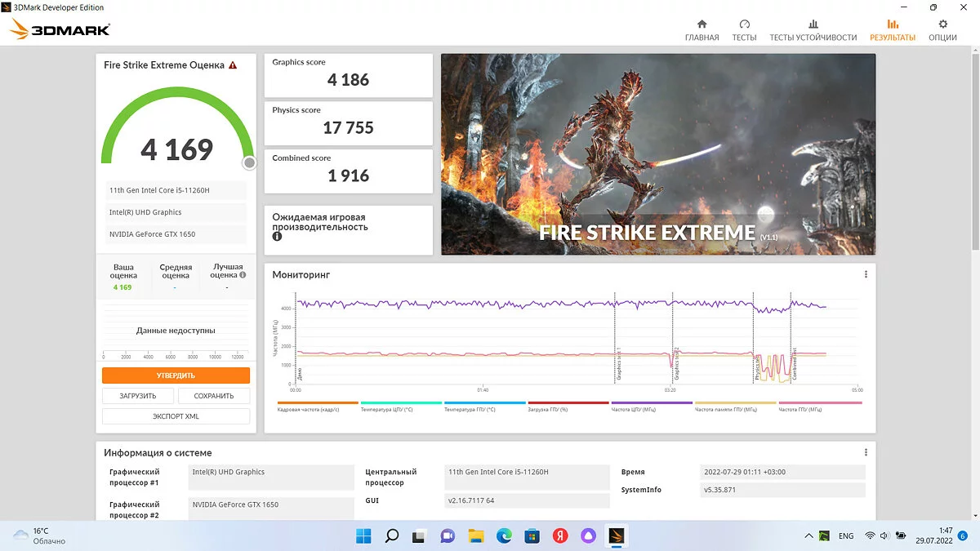This screenshot has width=980, height=551.
Task: Open the Главная home tab
Action: click(x=702, y=30)
